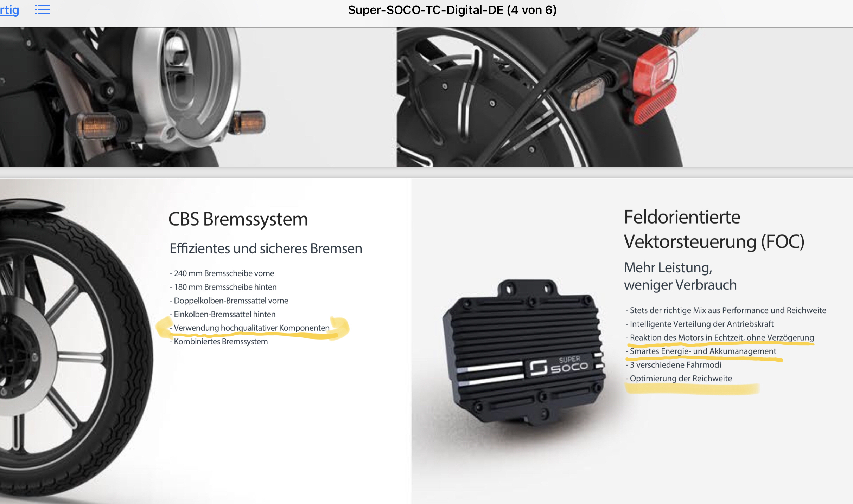The height and width of the screenshot is (504, 853).
Task: Select the Mehr Leistung, weniger Verbrauch subtitle
Action: [x=680, y=276]
